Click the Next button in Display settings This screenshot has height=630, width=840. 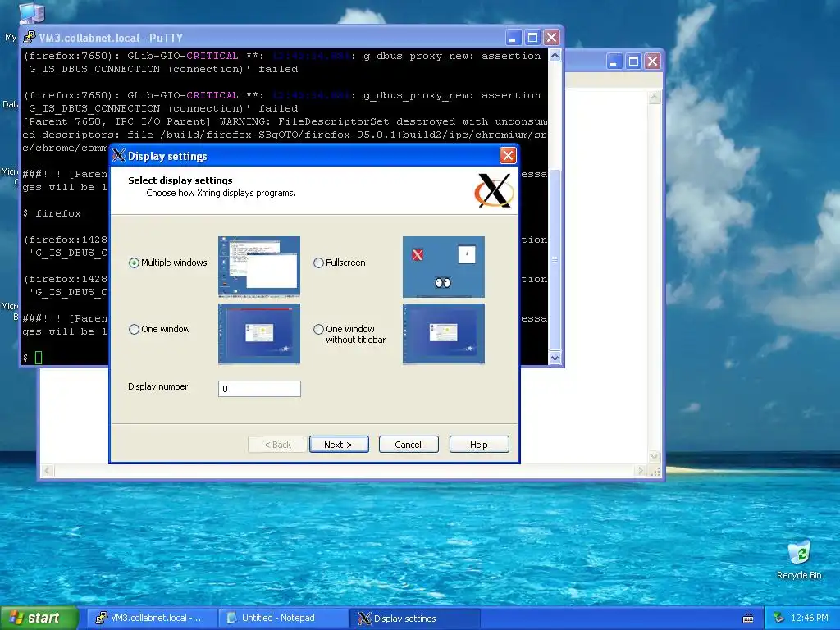tap(339, 444)
